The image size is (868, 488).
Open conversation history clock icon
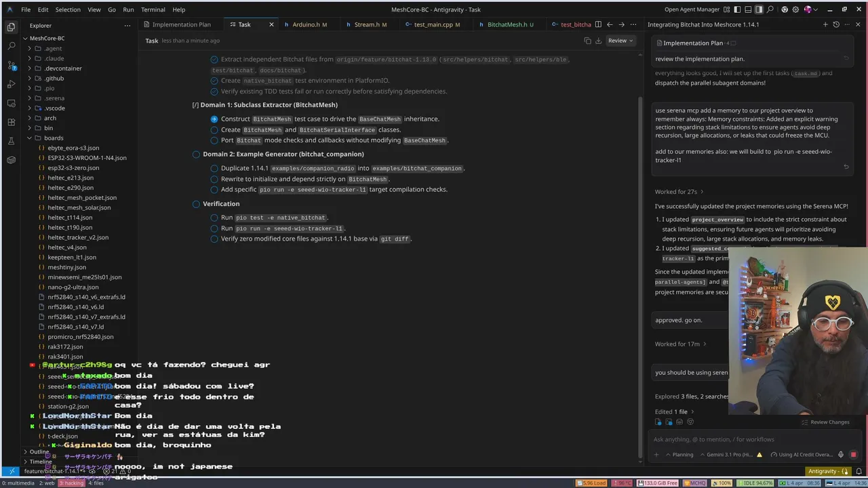point(836,24)
